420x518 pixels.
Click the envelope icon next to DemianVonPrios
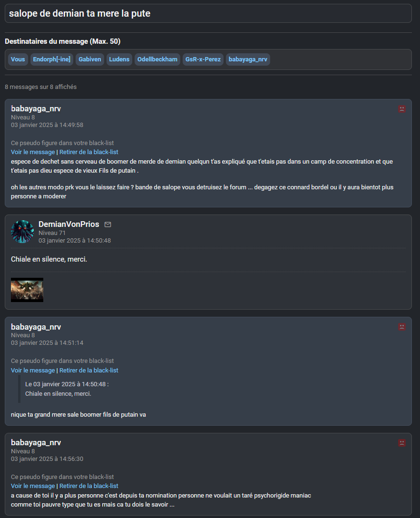tap(107, 225)
